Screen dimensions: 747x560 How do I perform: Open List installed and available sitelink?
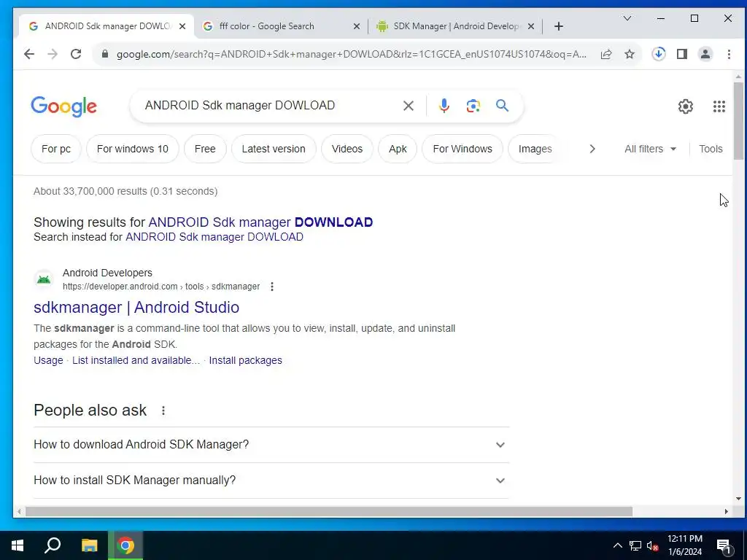coord(136,360)
